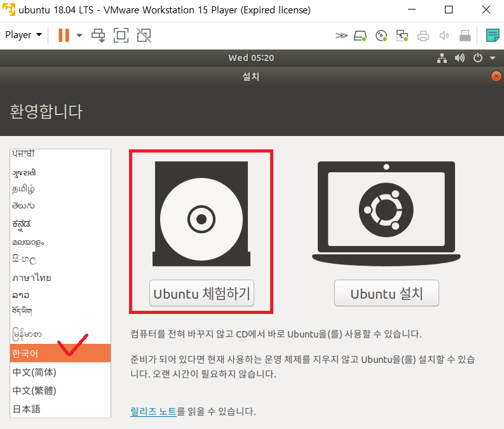Viewport: 504px width, 429px height.
Task: Pause the virtual machine
Action: click(64, 35)
